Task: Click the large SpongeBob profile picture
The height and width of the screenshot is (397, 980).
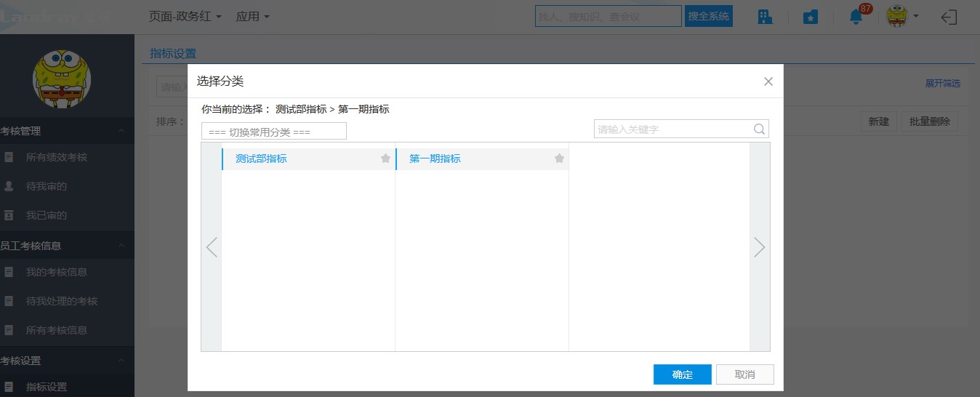Action: (62, 78)
